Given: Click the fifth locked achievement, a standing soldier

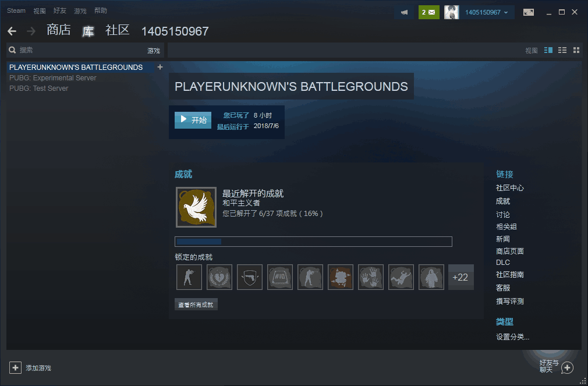Looking at the screenshot, I should tap(310, 277).
